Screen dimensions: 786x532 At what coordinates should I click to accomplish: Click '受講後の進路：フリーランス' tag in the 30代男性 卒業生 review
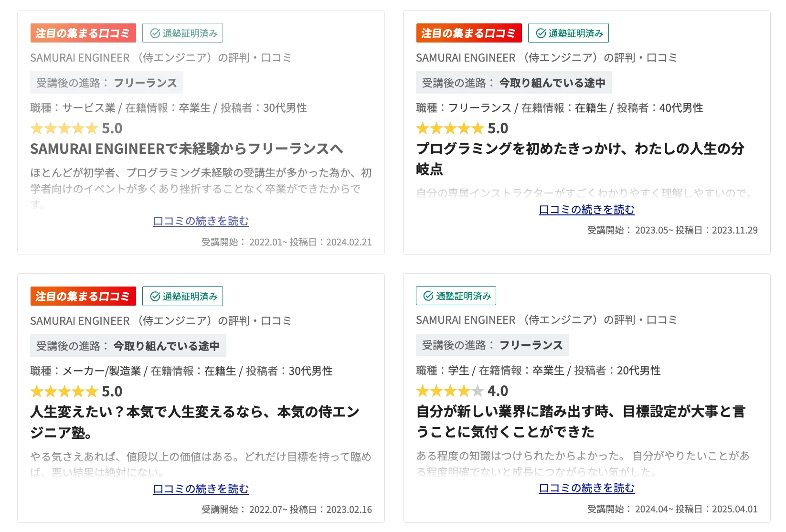point(106,83)
